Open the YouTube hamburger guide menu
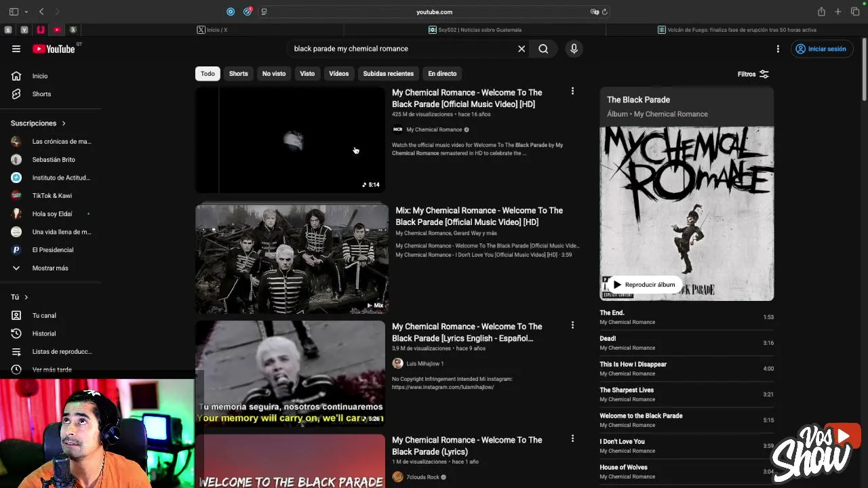This screenshot has height=488, width=868. coord(16,49)
